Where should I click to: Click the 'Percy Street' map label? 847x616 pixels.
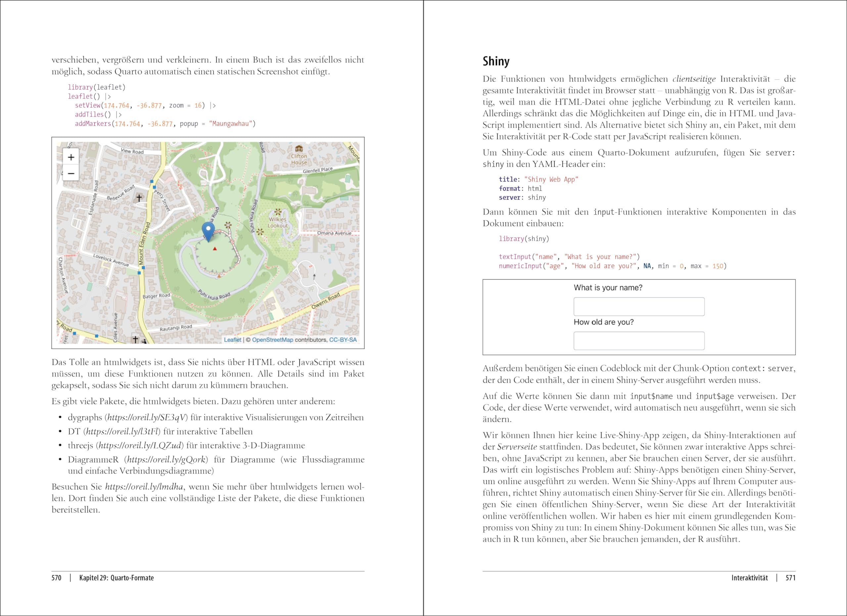pyautogui.click(x=162, y=200)
